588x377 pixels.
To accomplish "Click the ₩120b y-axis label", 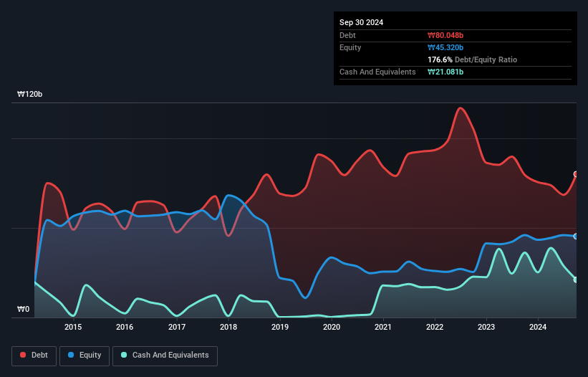I will point(29,94).
